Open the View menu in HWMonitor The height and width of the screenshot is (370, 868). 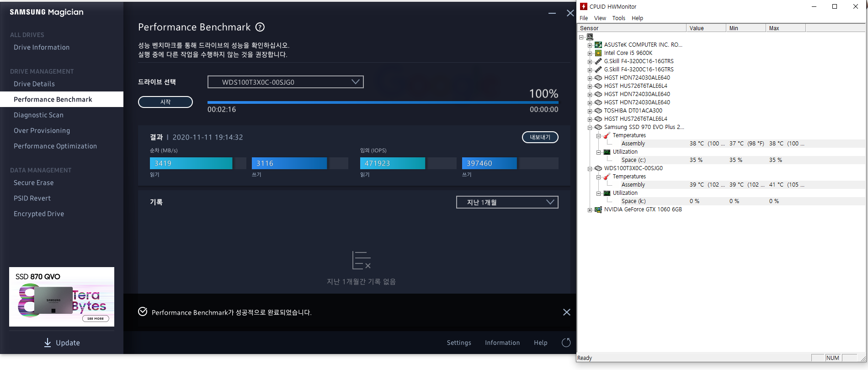tap(600, 18)
